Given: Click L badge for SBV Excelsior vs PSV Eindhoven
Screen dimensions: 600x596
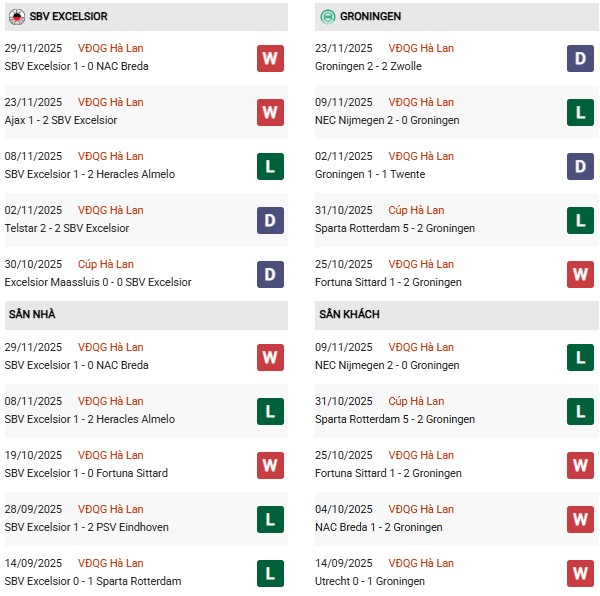Looking at the screenshot, I should (x=270, y=519).
